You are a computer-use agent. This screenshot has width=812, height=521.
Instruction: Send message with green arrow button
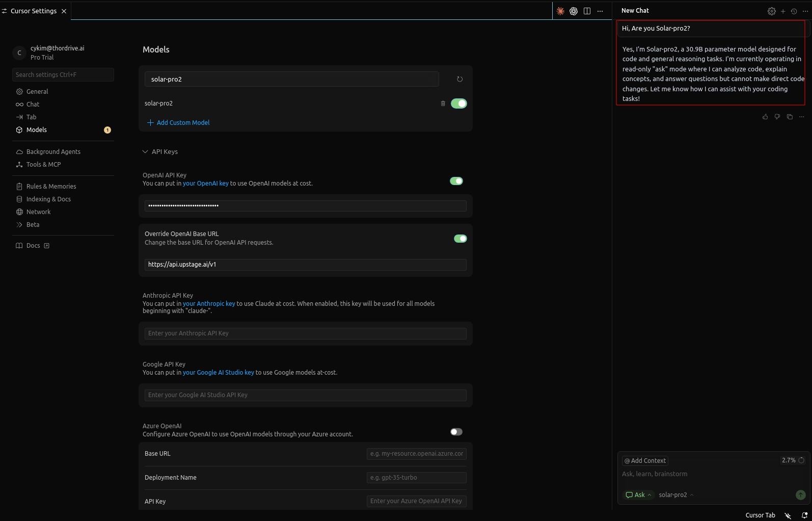pyautogui.click(x=801, y=495)
